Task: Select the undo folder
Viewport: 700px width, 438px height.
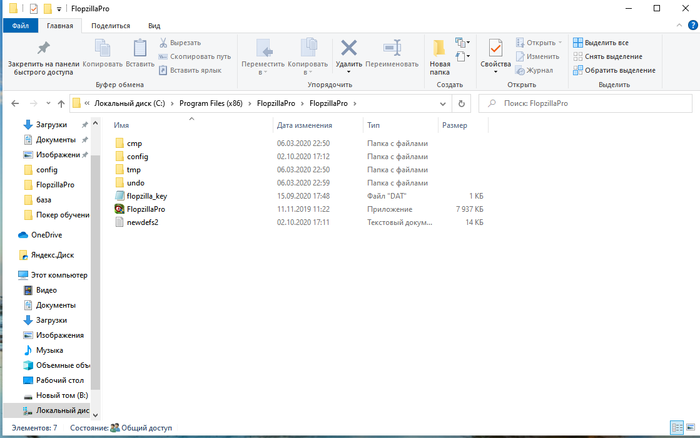Action: 129,183
